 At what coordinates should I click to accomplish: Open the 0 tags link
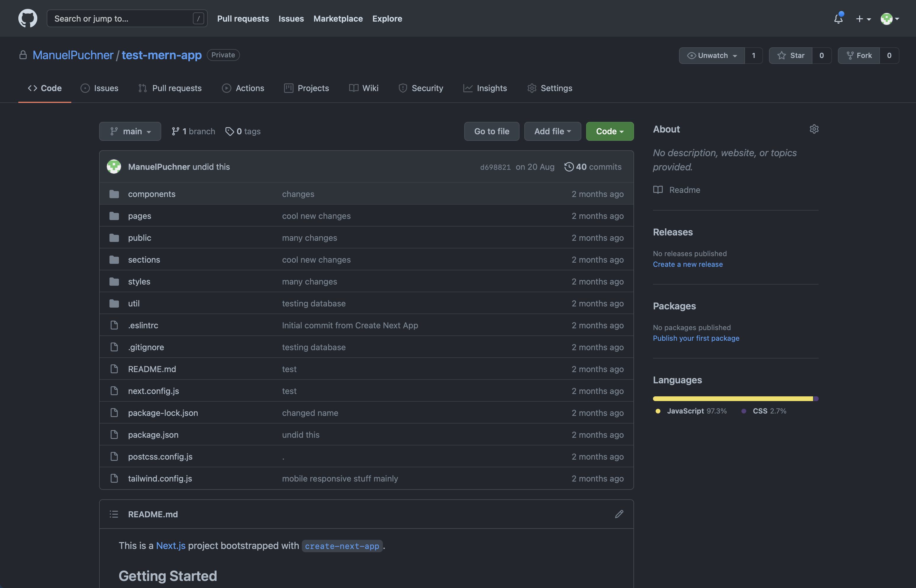[243, 131]
